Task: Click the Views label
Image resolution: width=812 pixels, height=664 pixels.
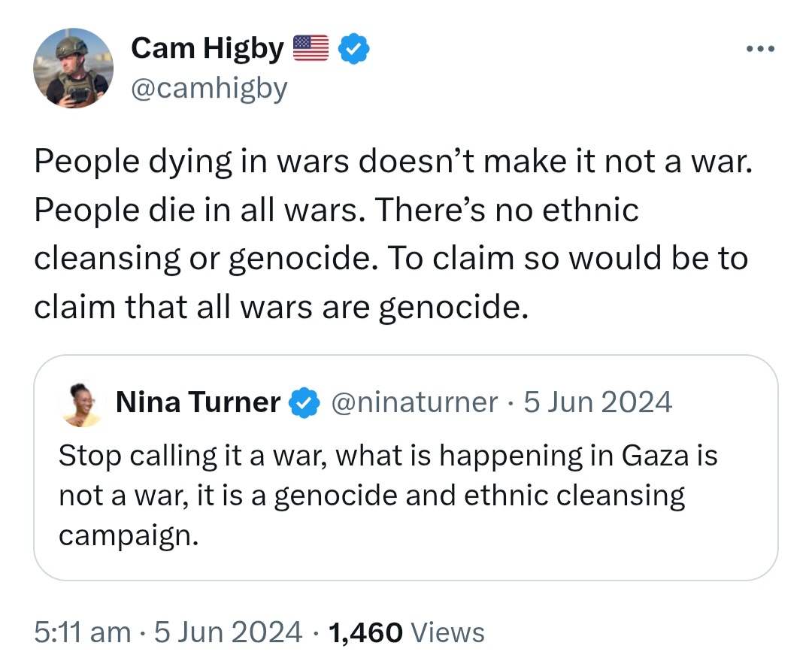Action: point(447,632)
